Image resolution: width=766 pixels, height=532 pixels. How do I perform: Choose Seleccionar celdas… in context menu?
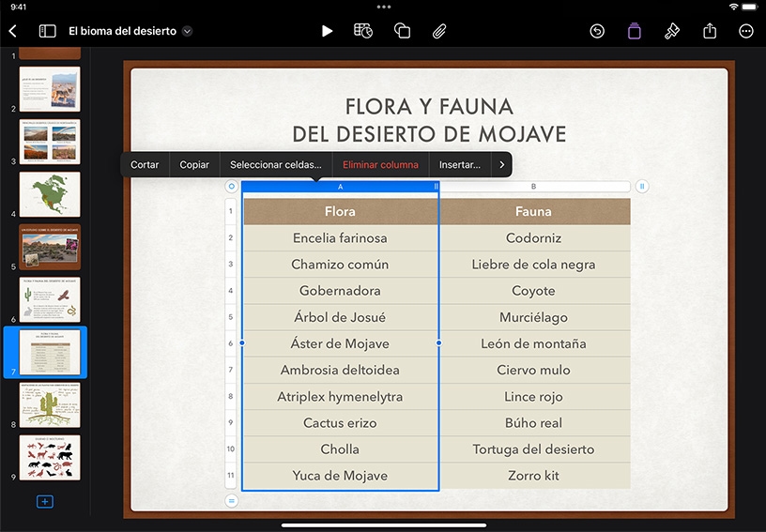[276, 165]
